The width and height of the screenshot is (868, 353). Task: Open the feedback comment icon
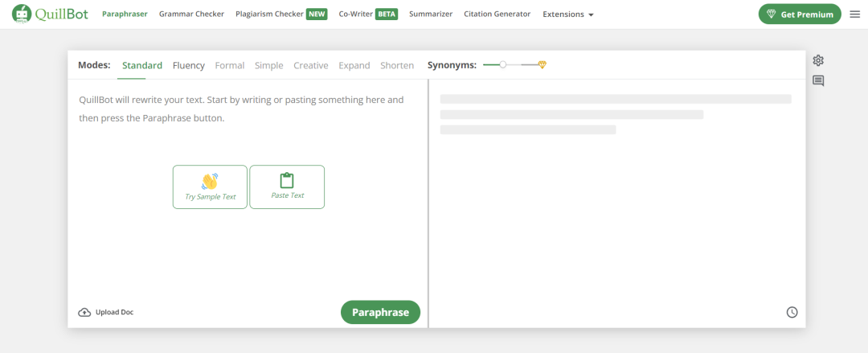point(818,81)
